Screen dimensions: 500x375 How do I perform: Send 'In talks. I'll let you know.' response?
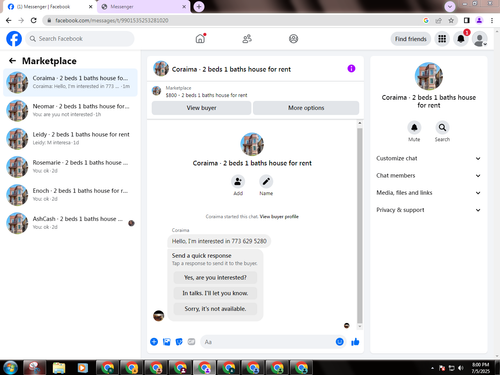(x=215, y=293)
